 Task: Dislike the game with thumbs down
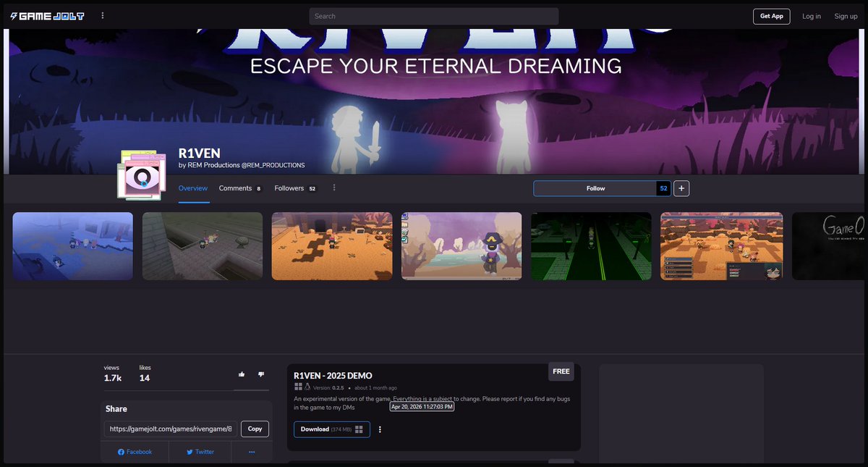261,374
